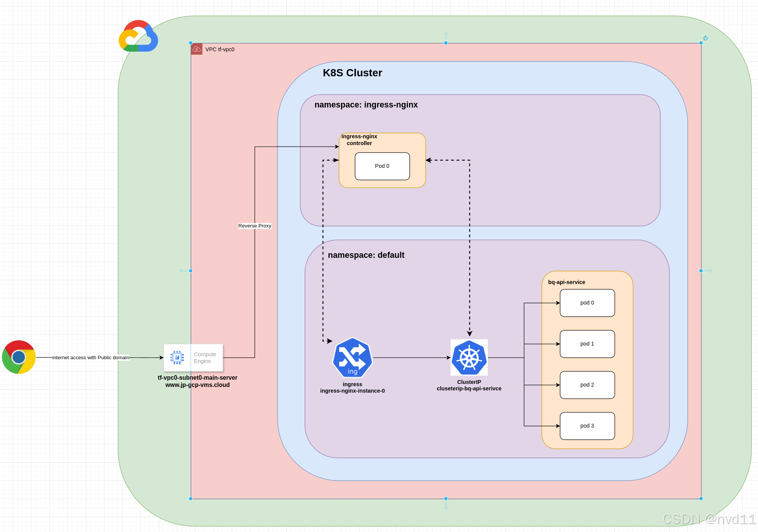Screen dimensions: 758x532
Task: Select the 'Compute Engine' text in card
Action: coord(205,358)
